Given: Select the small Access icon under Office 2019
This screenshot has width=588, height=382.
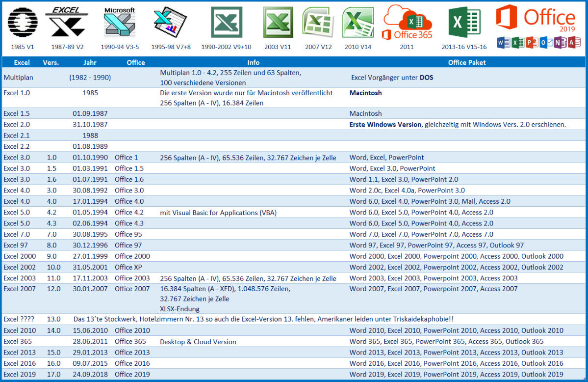Looking at the screenshot, I should point(574,42).
